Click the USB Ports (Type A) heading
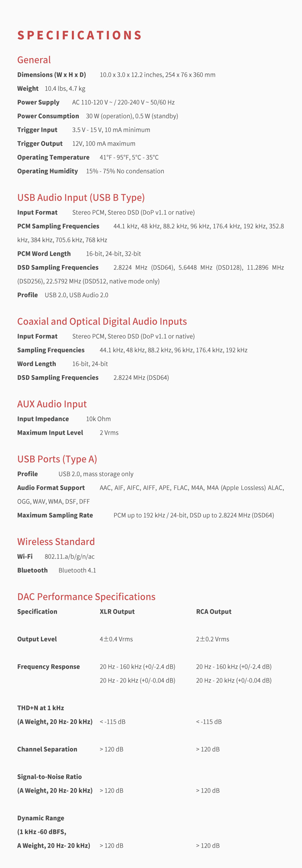 (x=57, y=459)
